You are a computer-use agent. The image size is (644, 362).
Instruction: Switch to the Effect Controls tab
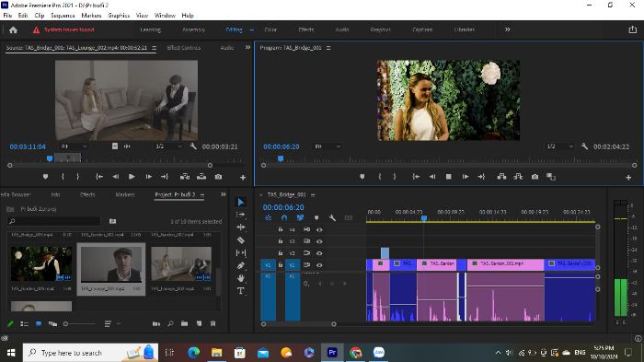184,48
